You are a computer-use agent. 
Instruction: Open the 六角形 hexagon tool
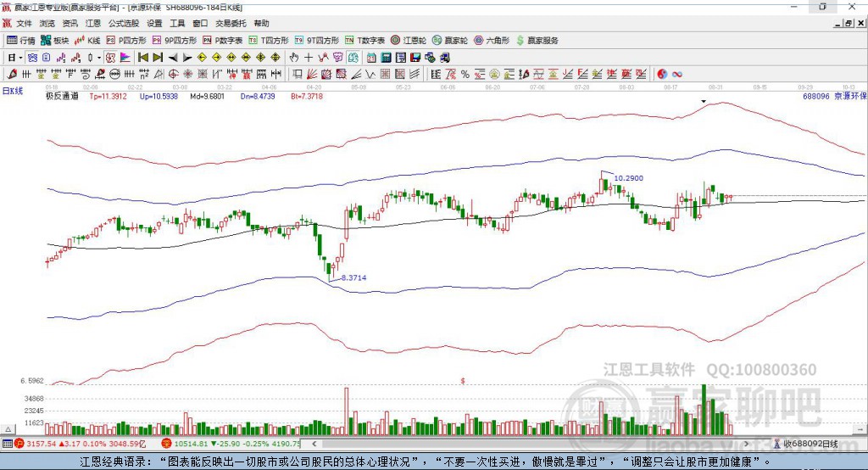[x=492, y=41]
